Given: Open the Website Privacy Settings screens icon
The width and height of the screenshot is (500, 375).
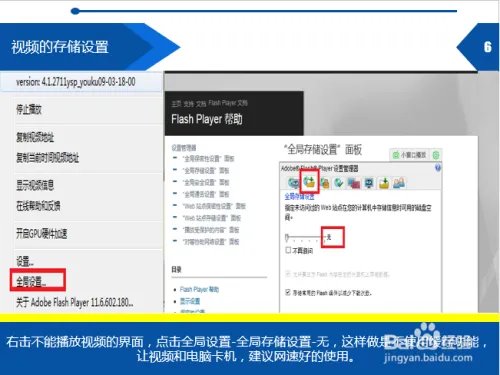Looking at the screenshot, I should (354, 183).
